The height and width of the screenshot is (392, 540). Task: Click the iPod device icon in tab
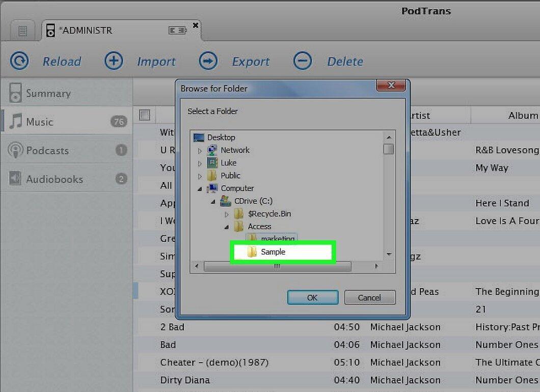50,30
